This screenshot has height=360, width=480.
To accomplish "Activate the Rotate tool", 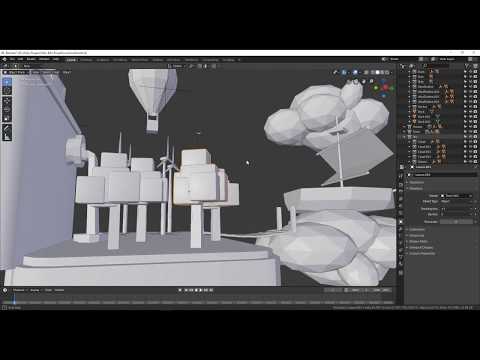I will coord(7,109).
